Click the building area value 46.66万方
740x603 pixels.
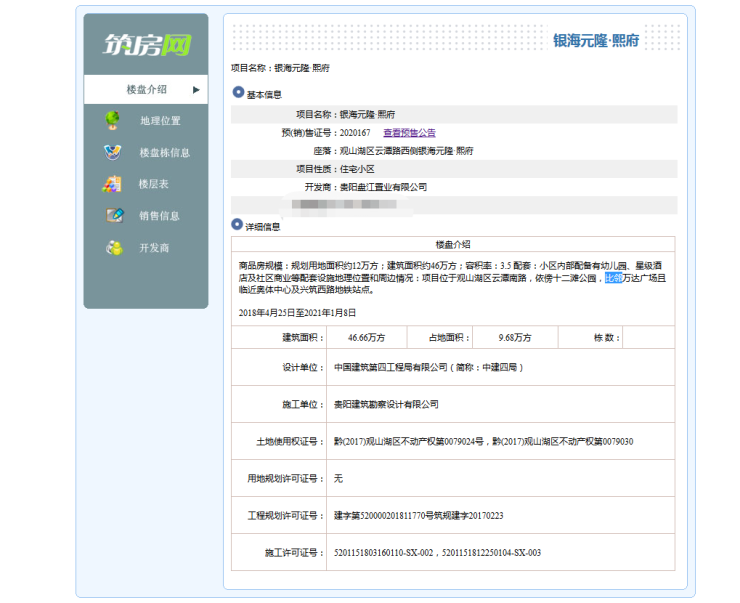click(367, 337)
